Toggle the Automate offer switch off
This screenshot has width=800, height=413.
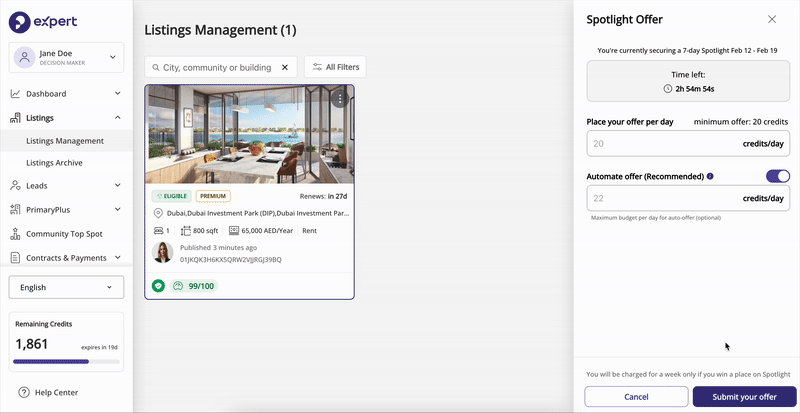(778, 176)
